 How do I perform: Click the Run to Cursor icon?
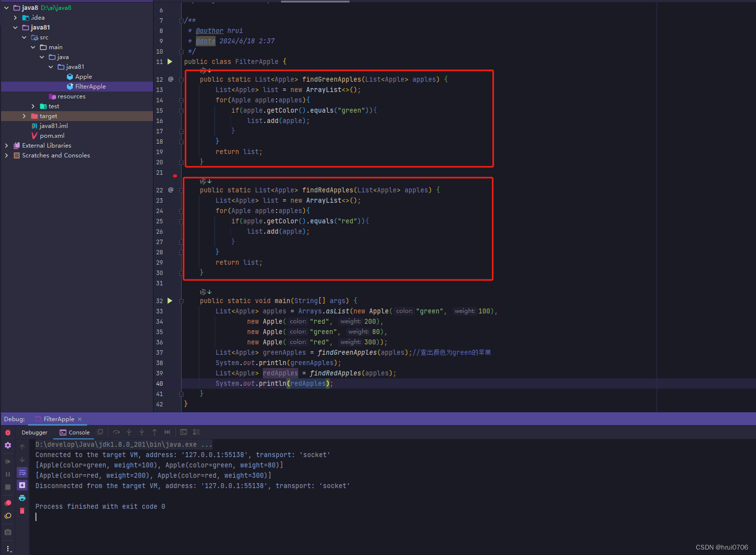167,432
